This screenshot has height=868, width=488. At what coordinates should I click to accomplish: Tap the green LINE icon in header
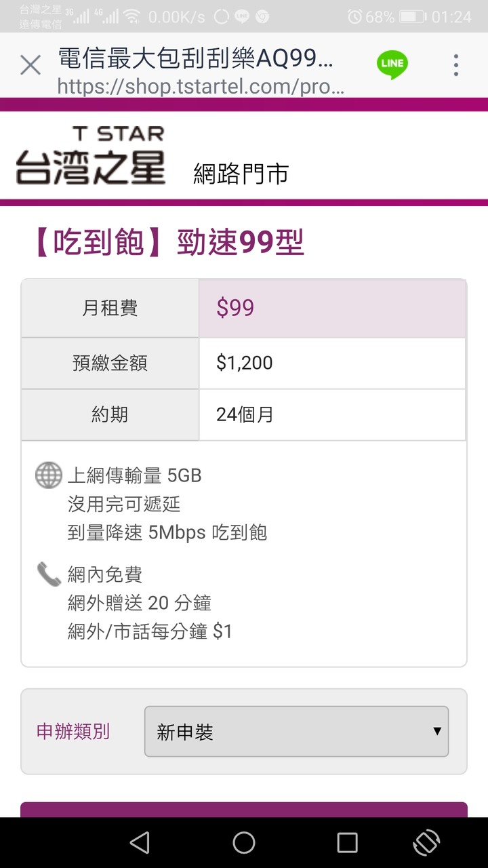click(x=392, y=65)
